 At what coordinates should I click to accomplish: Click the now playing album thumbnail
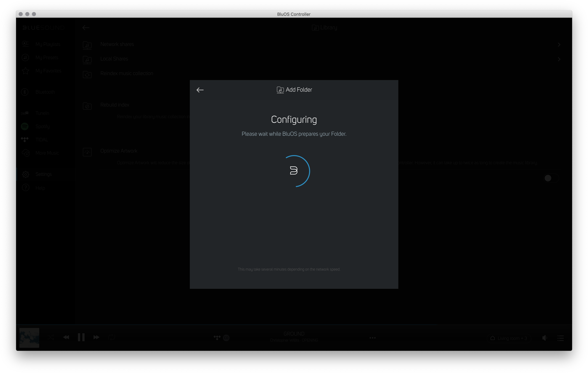pyautogui.click(x=29, y=338)
